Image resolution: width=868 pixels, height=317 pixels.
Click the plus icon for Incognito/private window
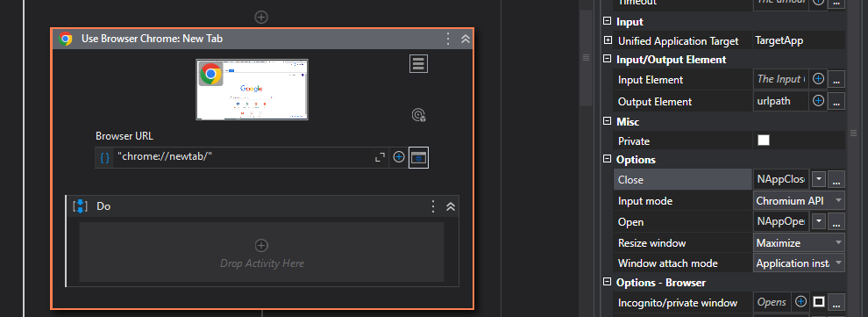tap(800, 302)
